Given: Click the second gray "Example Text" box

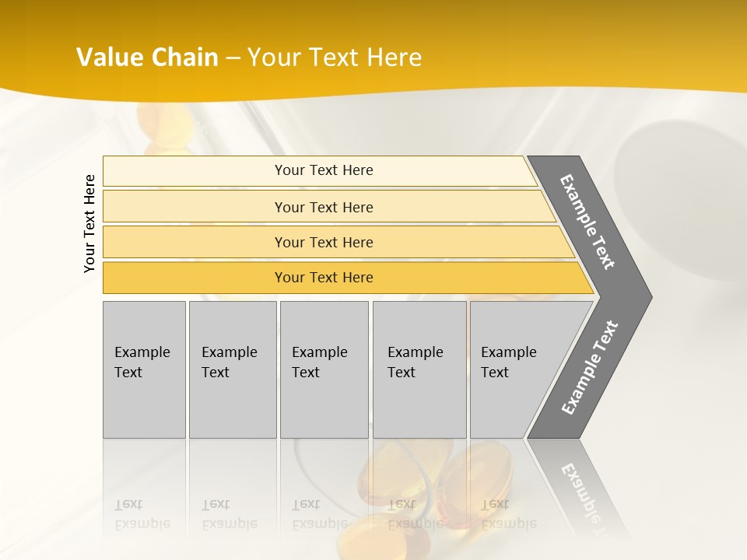Looking at the screenshot, I should [x=232, y=369].
